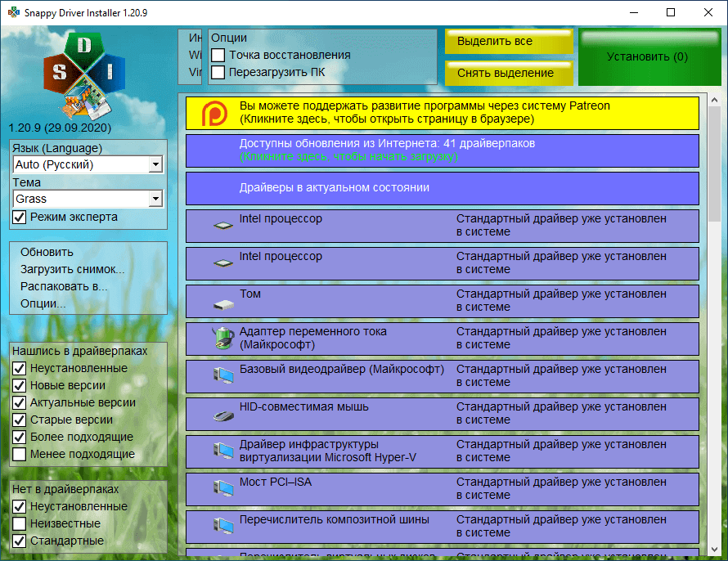Click the Базовый видеодрайвер monitor icon
This screenshot has width=728, height=561.
[x=223, y=375]
